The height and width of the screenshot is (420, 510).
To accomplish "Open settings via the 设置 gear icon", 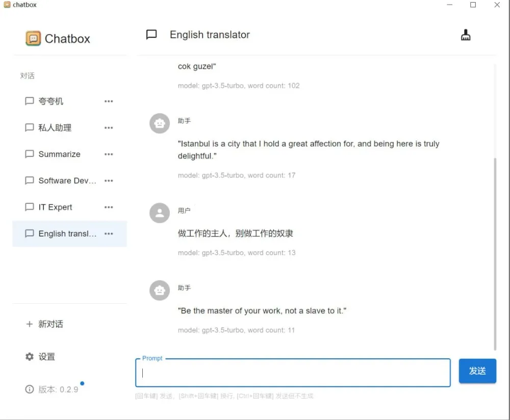I will point(30,357).
